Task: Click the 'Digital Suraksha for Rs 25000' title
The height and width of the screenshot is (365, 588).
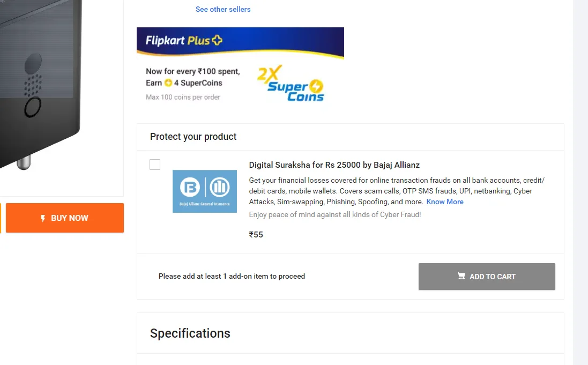Action: 334,165
